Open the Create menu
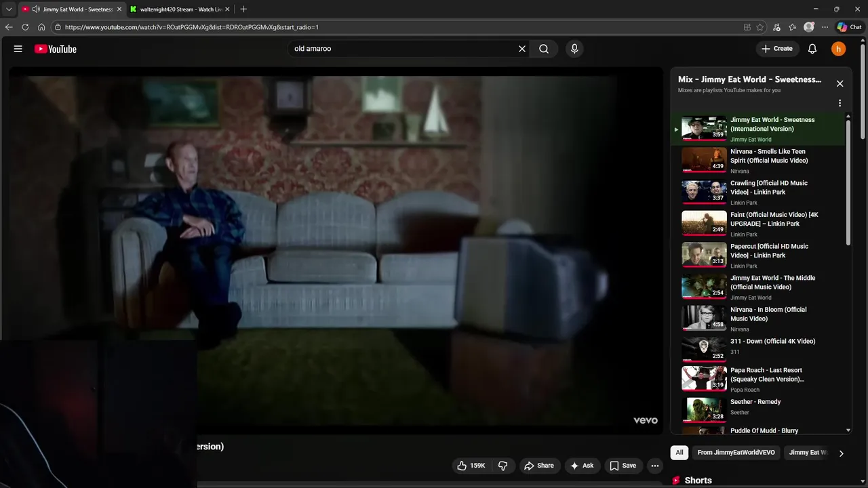Screen dimensions: 868x488 777,49
